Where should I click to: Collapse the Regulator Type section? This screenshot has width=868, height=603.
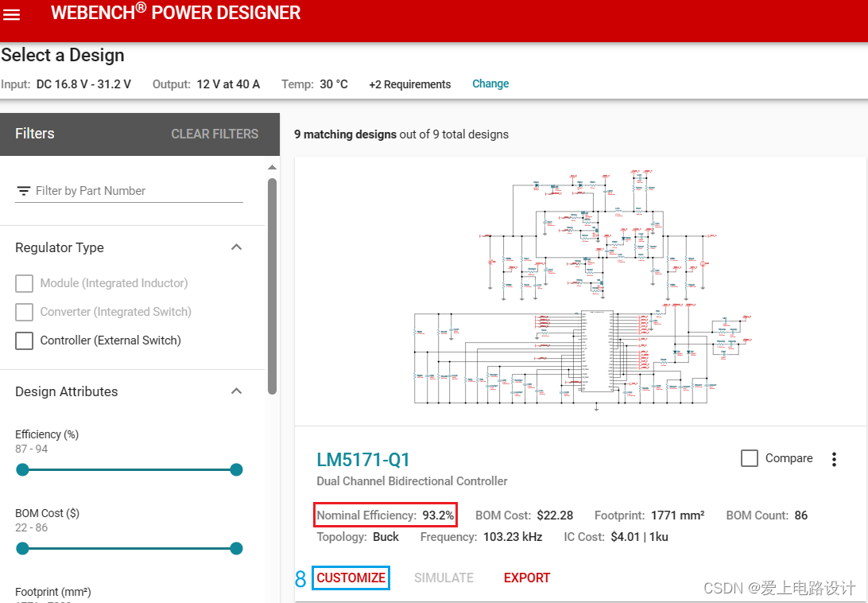coord(236,247)
